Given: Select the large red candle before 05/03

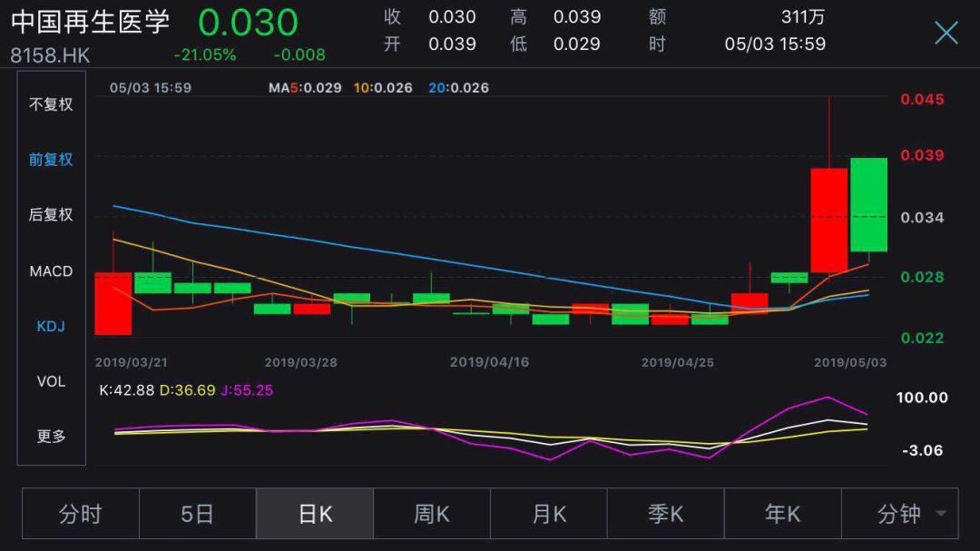Looking at the screenshot, I should (x=828, y=221).
